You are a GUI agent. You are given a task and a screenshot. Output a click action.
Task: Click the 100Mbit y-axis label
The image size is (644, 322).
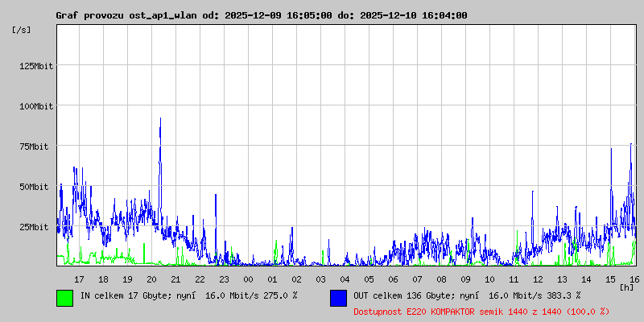pyautogui.click(x=36, y=106)
